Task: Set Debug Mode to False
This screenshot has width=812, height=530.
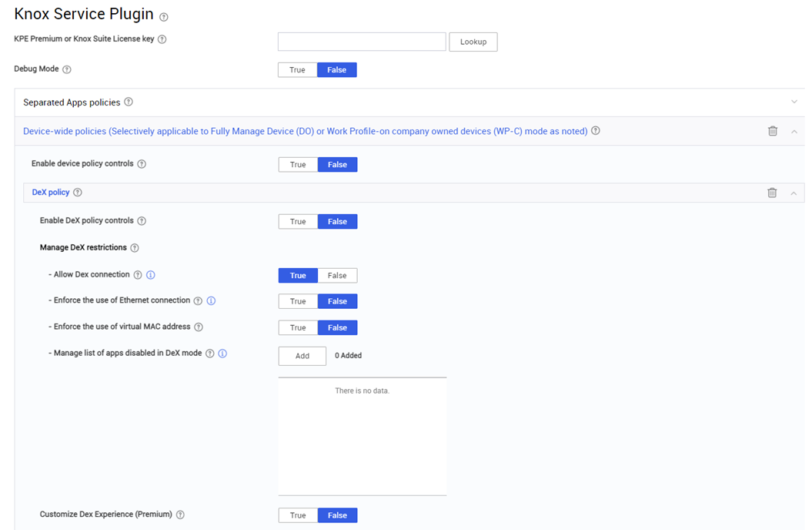Action: 336,70
